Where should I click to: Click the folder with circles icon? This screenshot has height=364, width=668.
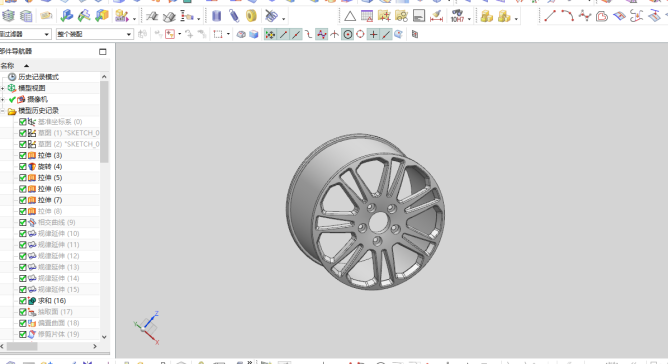[x=401, y=16]
